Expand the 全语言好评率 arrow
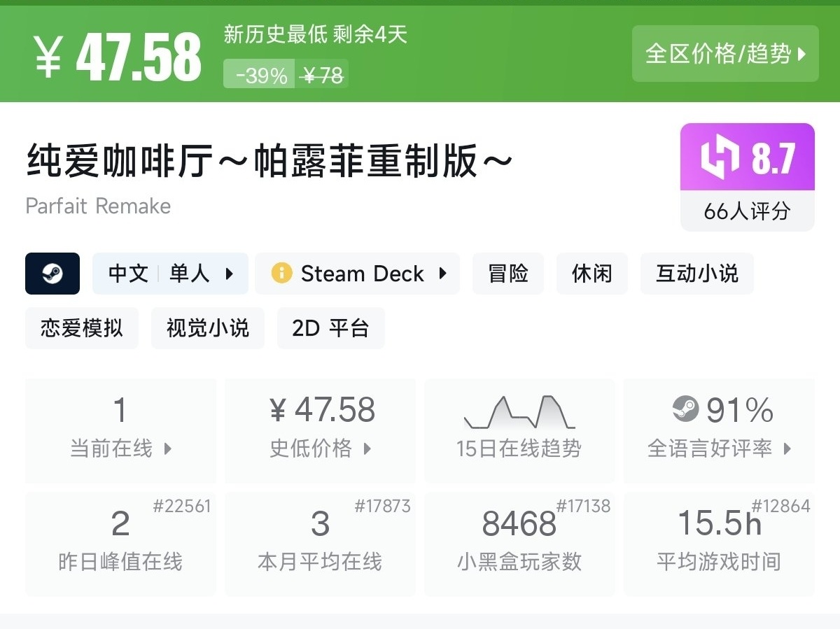The height and width of the screenshot is (629, 840). click(787, 449)
